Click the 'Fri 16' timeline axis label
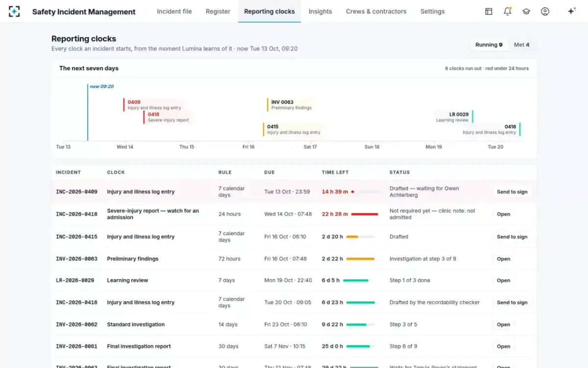The height and width of the screenshot is (368, 588). 248,147
